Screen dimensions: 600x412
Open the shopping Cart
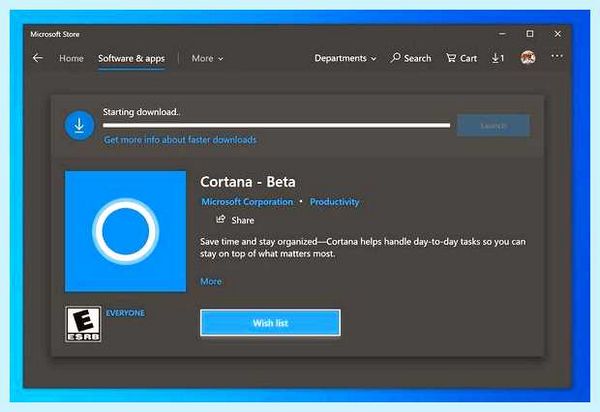461,58
